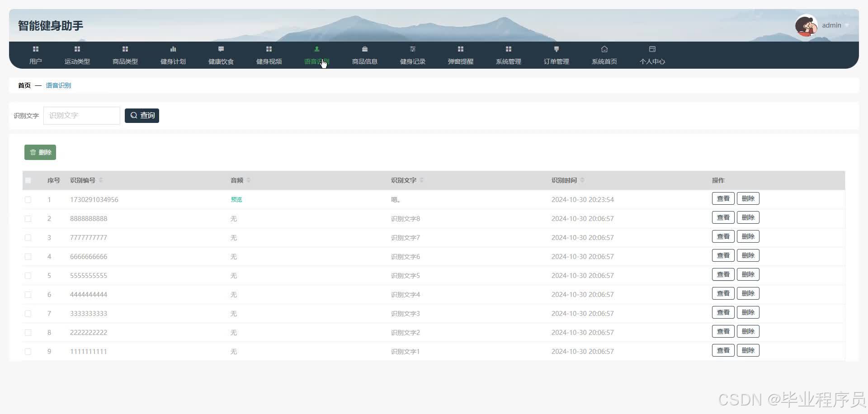The image size is (868, 414).
Task: Click the 查询 search button
Action: click(x=142, y=115)
